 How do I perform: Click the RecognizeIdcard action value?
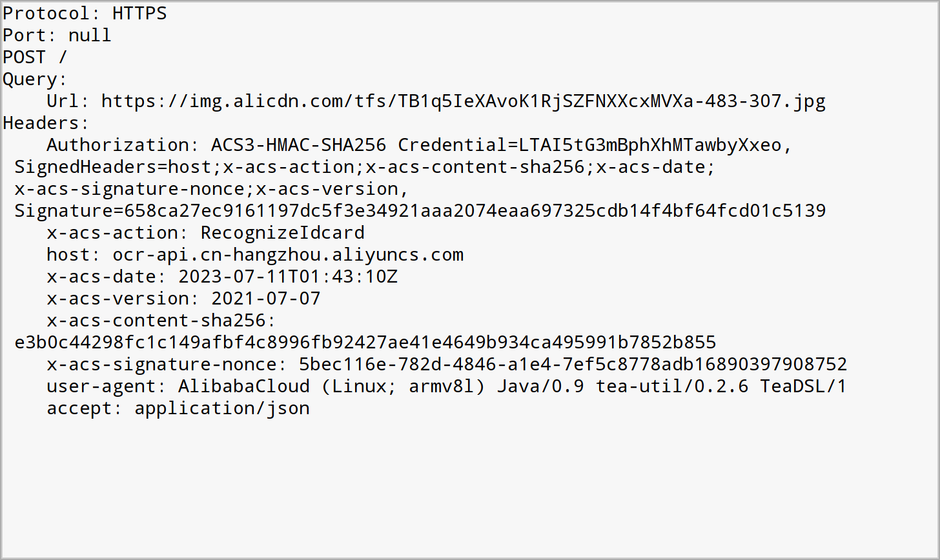[x=283, y=233]
